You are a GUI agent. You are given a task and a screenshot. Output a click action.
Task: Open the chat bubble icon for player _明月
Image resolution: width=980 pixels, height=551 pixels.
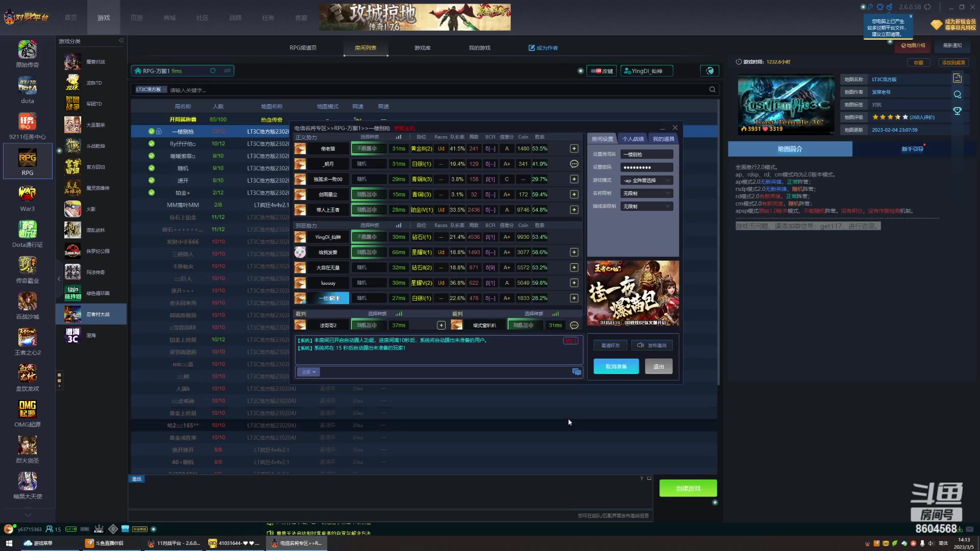point(574,164)
